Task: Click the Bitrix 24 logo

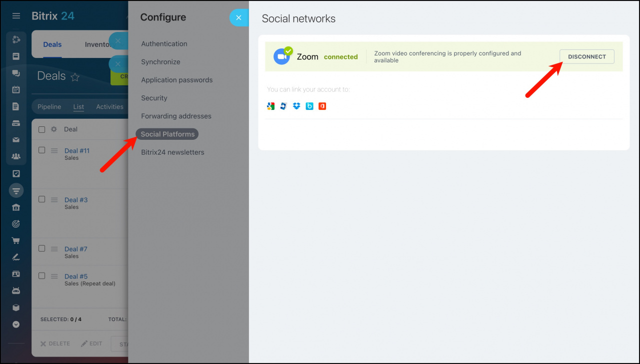Action: (53, 16)
